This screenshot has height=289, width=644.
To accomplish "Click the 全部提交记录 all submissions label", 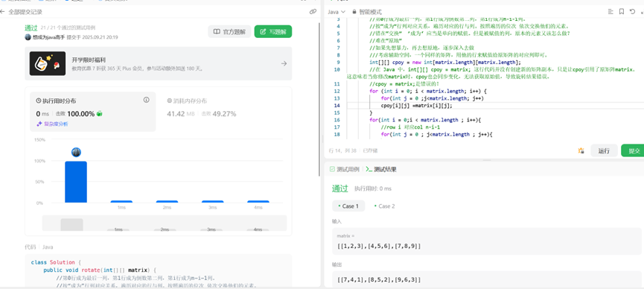I will [25, 12].
